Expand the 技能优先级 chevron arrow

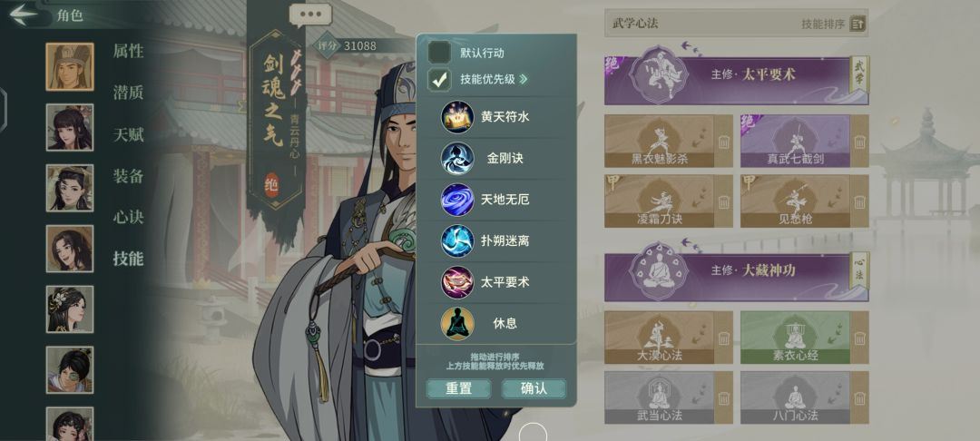click(524, 79)
